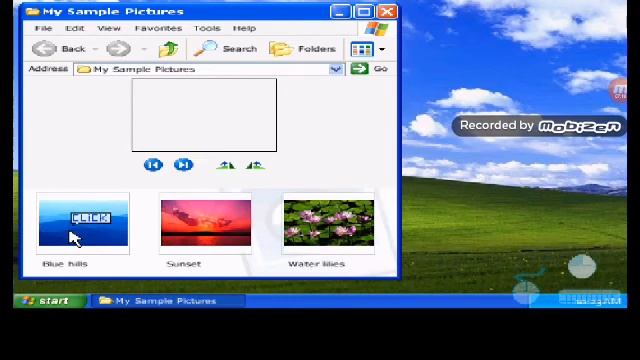This screenshot has height=360, width=640.
Task: Open the Edit menu
Action: coord(74,28)
